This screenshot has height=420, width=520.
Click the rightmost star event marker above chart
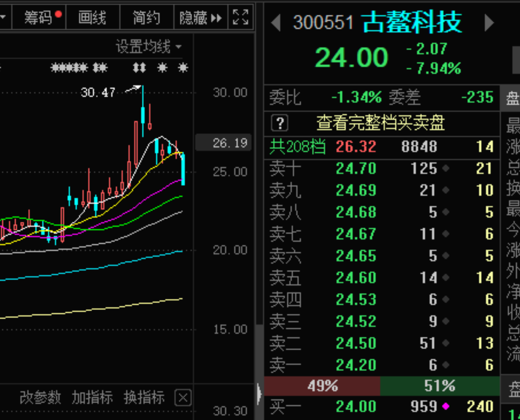coord(183,68)
